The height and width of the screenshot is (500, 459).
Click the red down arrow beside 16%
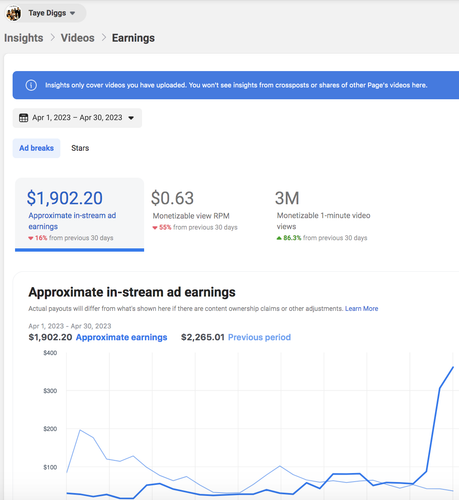click(31, 238)
